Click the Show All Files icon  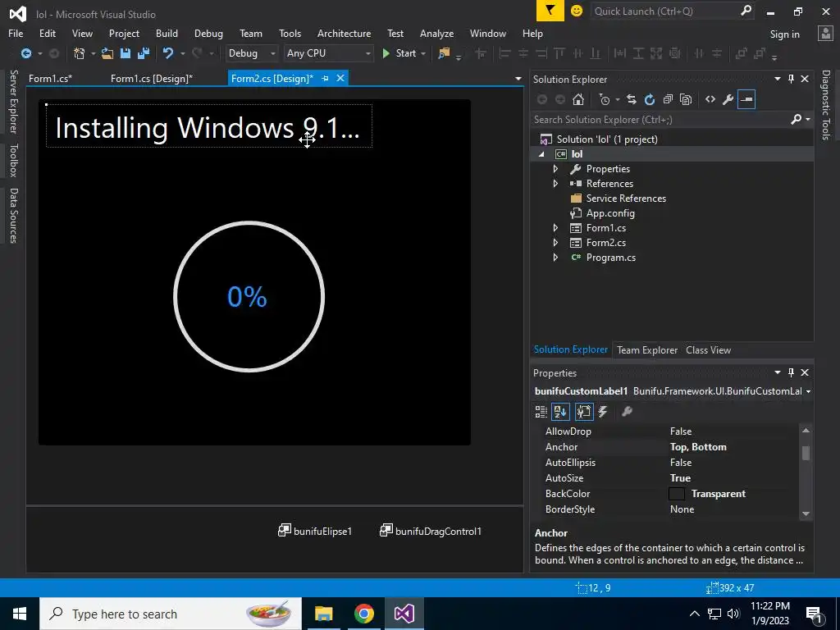(x=686, y=99)
